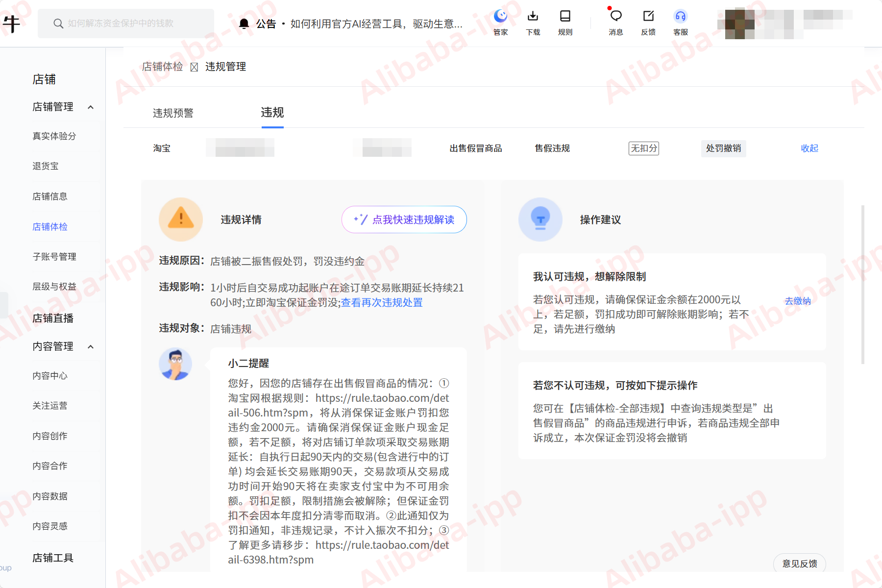
Task: Click the 出售假冒商品 cell
Action: [x=476, y=148]
